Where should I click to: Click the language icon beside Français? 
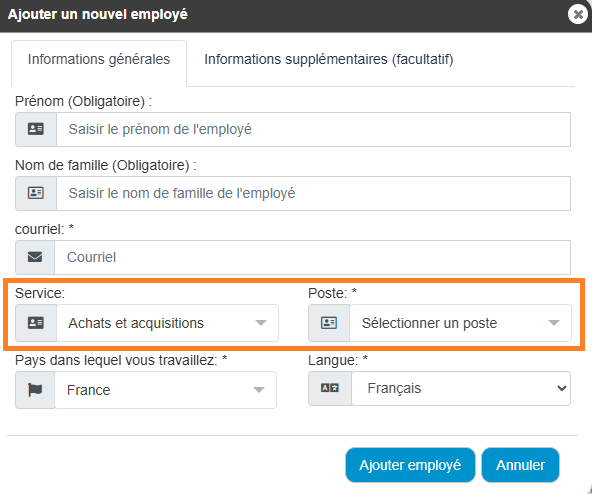click(x=330, y=388)
